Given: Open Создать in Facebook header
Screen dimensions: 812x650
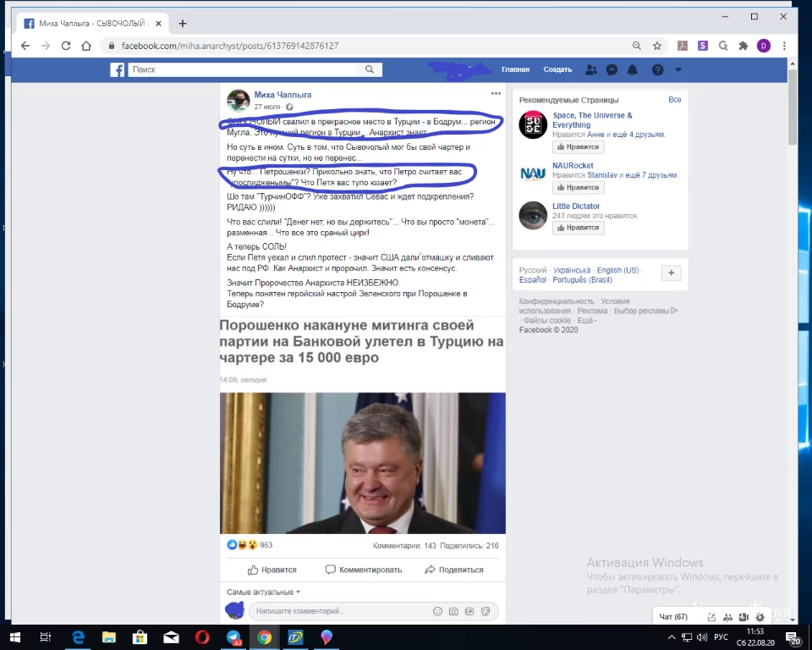Looking at the screenshot, I should [x=557, y=69].
